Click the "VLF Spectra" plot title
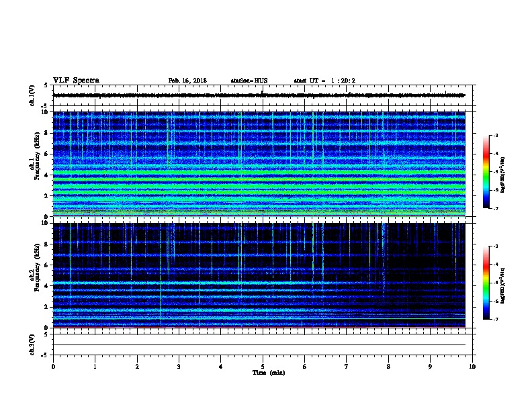Screen dimensions: 532x411 coord(76,81)
